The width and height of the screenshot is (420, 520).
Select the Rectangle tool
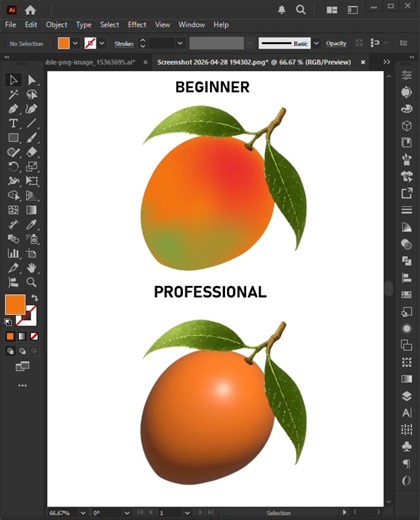[x=13, y=138]
